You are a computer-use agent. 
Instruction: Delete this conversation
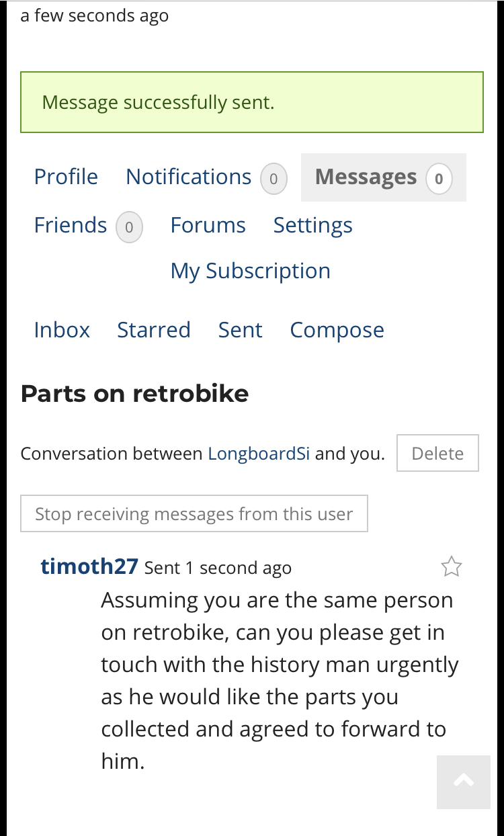(x=437, y=454)
